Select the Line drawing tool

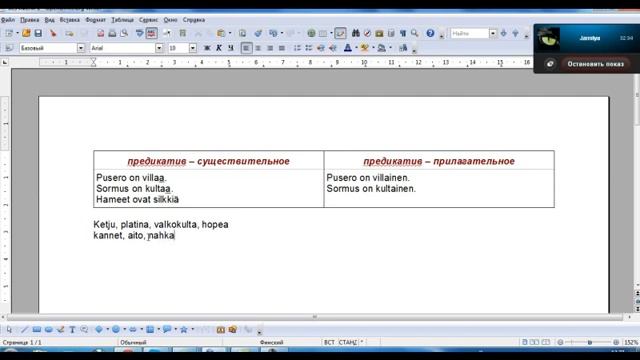pos(24,330)
